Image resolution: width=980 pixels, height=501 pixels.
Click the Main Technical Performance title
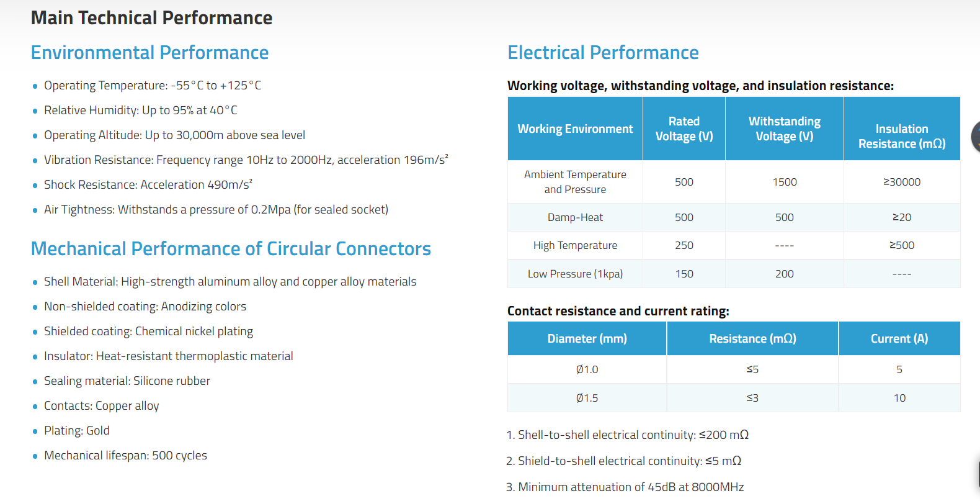151,18
